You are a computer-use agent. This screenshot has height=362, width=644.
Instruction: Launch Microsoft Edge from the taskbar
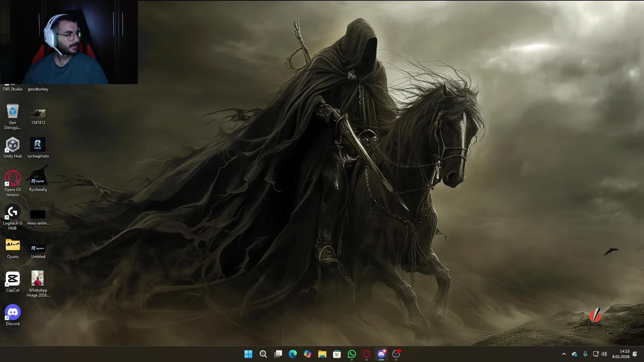coord(293,354)
